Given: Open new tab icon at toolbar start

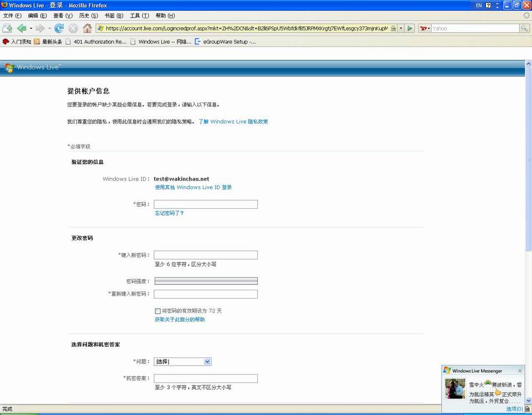Looking at the screenshot, I should point(7,28).
